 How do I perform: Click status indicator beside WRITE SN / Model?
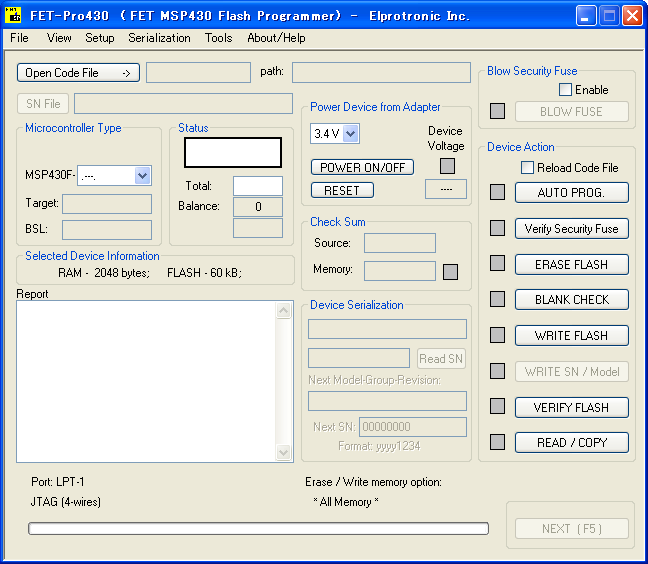click(x=497, y=371)
